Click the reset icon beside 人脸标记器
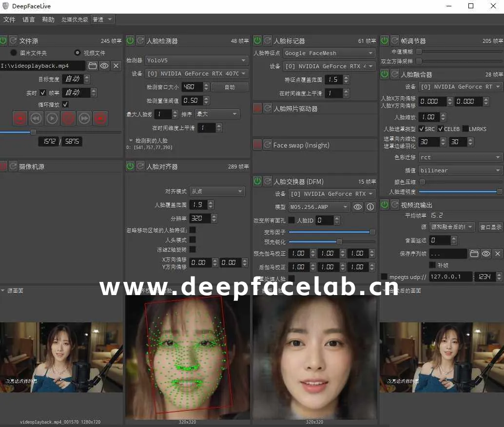 coord(268,40)
